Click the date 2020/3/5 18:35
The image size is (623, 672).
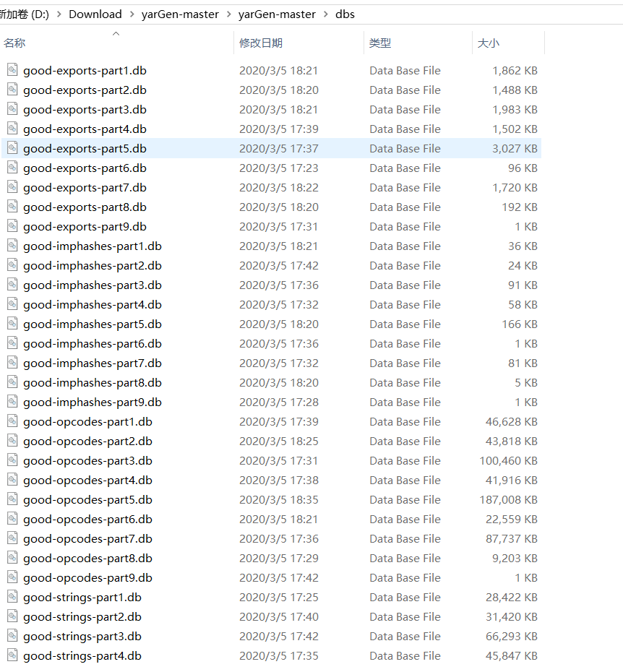click(279, 500)
